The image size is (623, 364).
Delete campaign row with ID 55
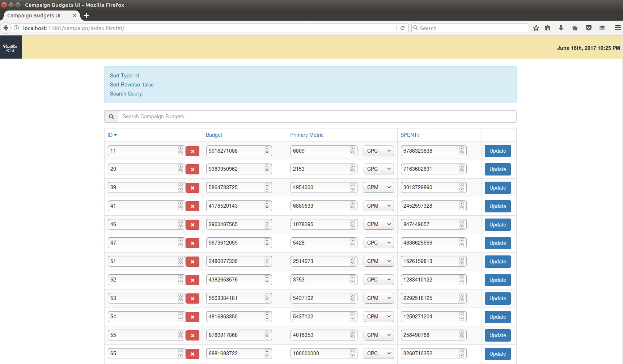(x=192, y=335)
